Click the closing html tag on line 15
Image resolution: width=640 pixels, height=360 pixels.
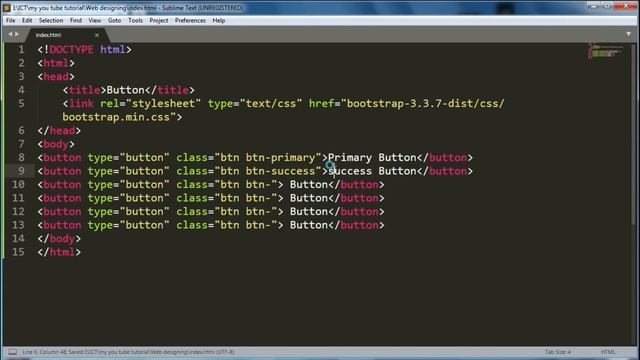coord(59,252)
